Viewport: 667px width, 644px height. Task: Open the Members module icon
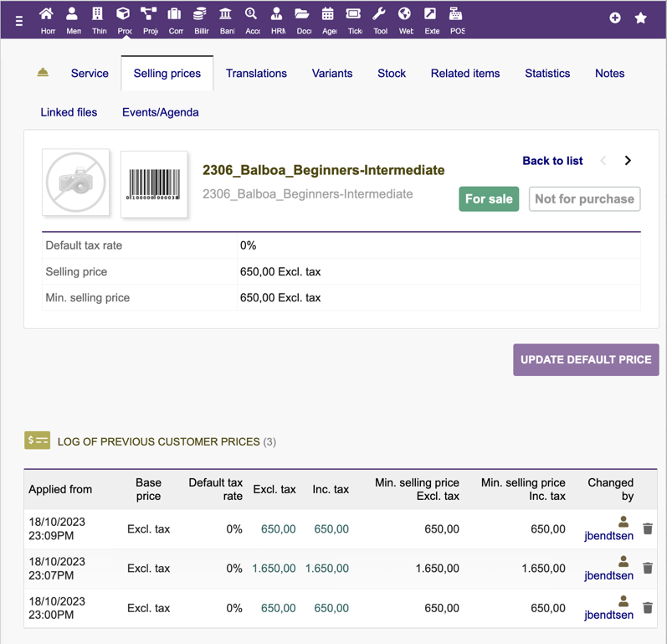tap(73, 14)
